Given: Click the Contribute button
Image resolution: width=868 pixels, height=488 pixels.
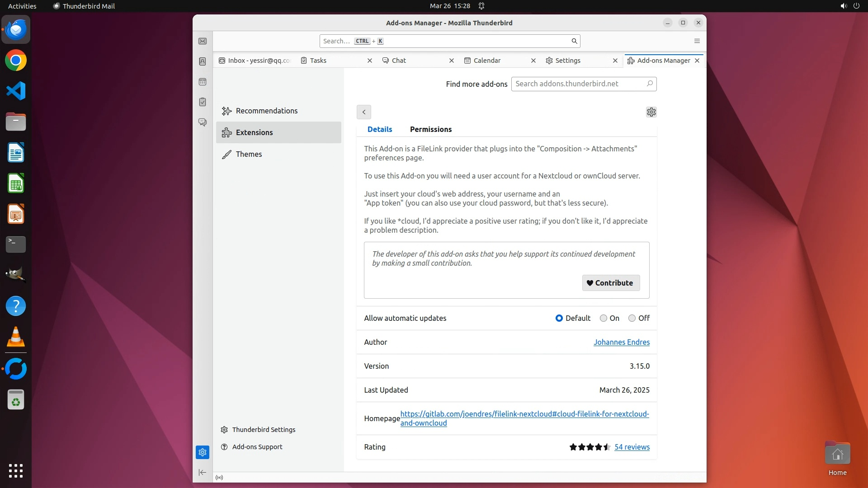Looking at the screenshot, I should (611, 283).
